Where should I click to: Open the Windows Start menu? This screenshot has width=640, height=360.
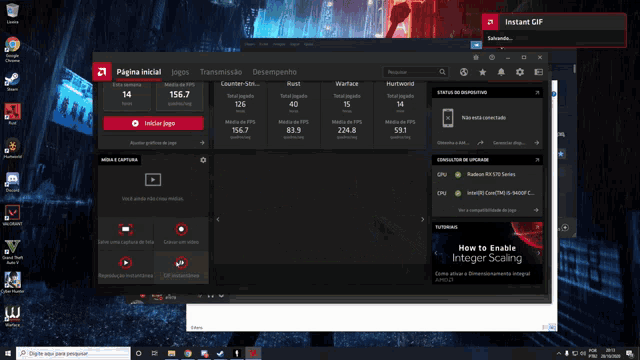click(x=8, y=353)
